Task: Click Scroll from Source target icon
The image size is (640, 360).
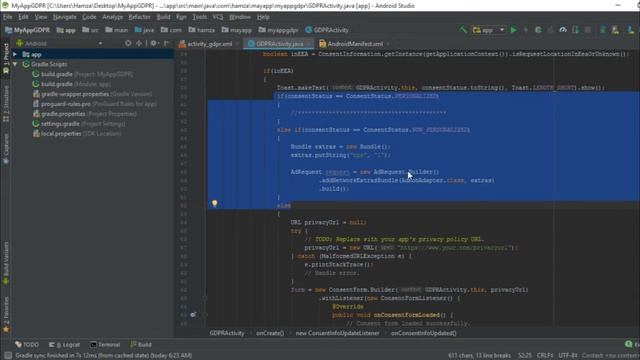Action: coord(128,43)
